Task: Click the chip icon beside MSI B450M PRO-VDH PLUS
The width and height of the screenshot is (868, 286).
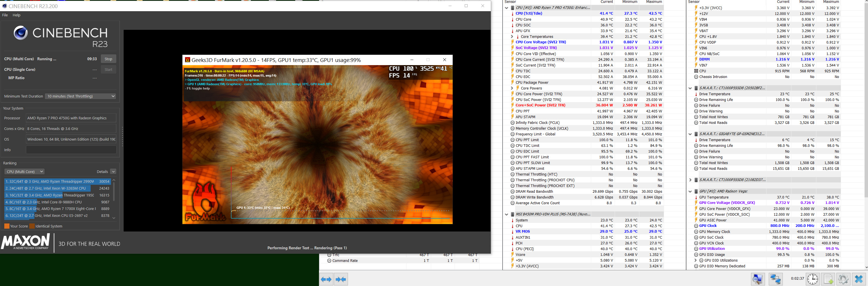Action: pos(513,215)
